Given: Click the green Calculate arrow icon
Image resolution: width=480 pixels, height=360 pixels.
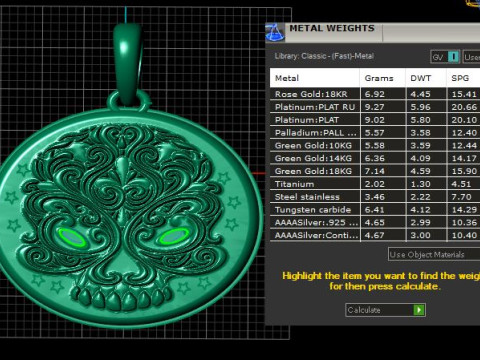Looking at the screenshot, I should (x=419, y=310).
